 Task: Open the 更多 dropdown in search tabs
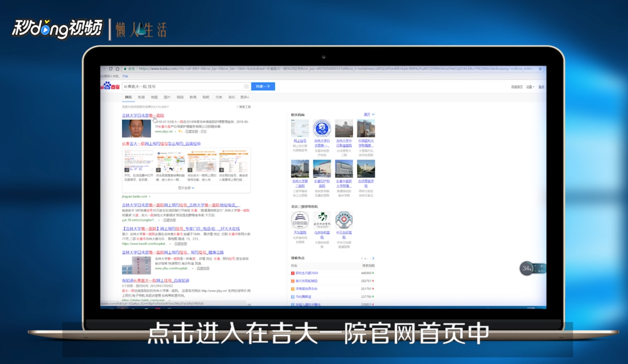coord(245,97)
